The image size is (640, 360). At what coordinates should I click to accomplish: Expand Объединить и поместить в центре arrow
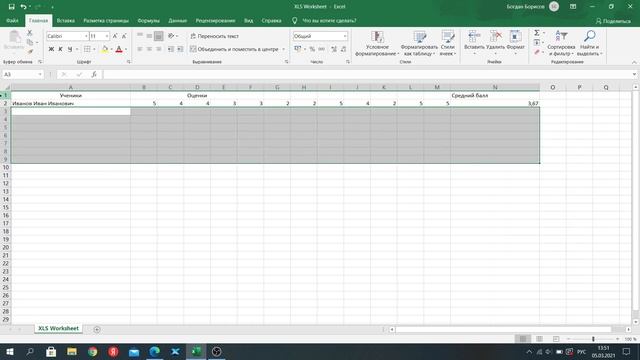tap(284, 49)
